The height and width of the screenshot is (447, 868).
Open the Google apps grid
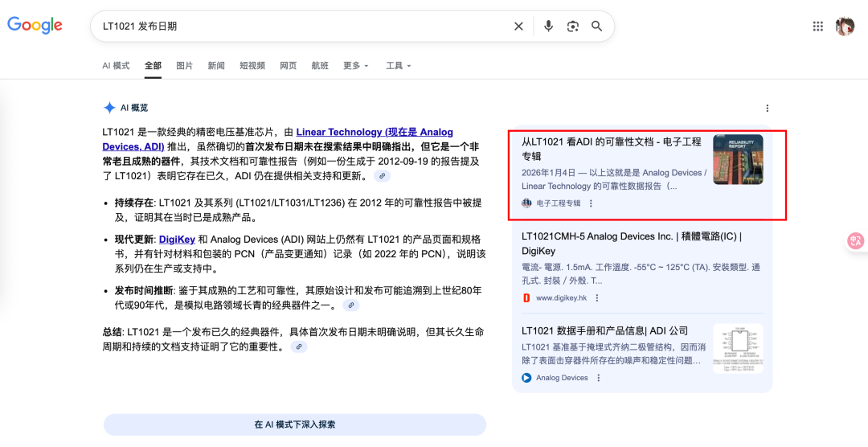pyautogui.click(x=817, y=26)
